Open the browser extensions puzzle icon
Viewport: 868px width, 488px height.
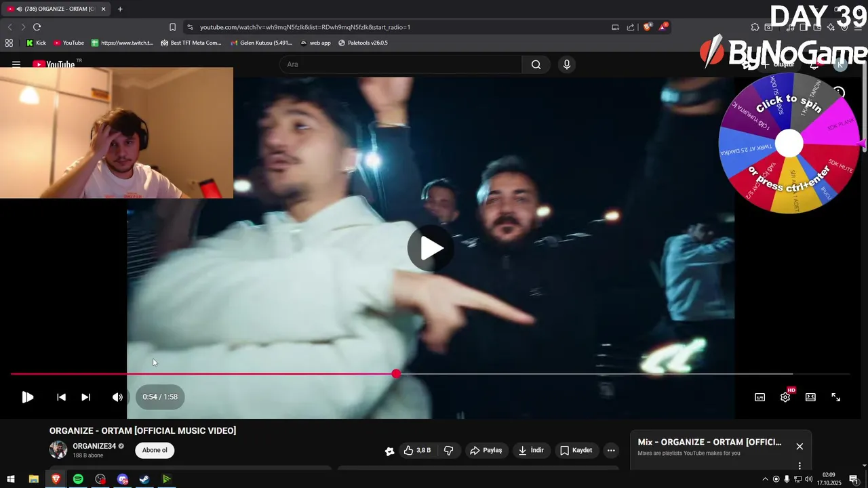pos(755,27)
